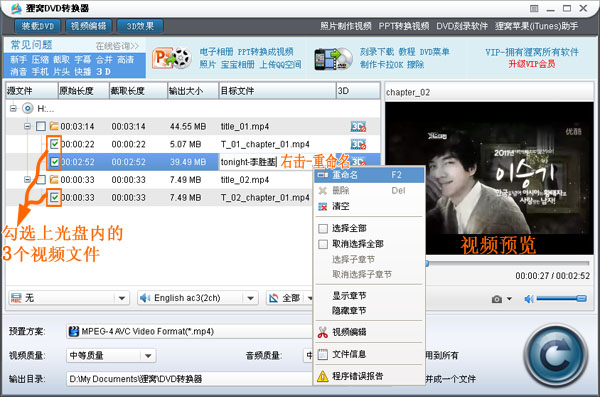Click the 3D icon for title_01.mp4
This screenshot has height=397, width=600.
(358, 126)
